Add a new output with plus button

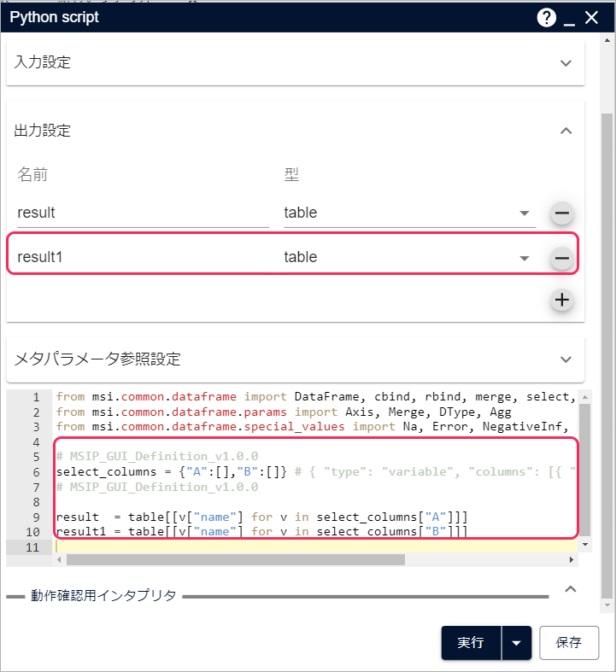[562, 300]
